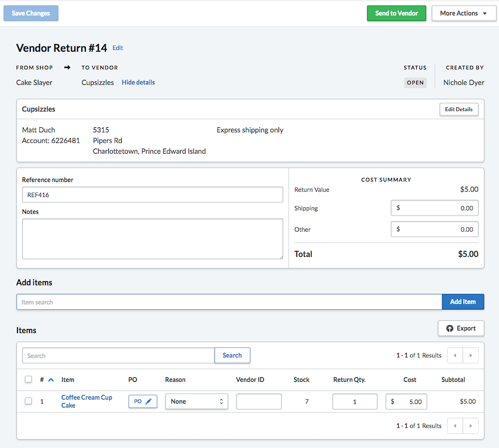
Task: Sort items by the # column arrow
Action: (x=51, y=380)
